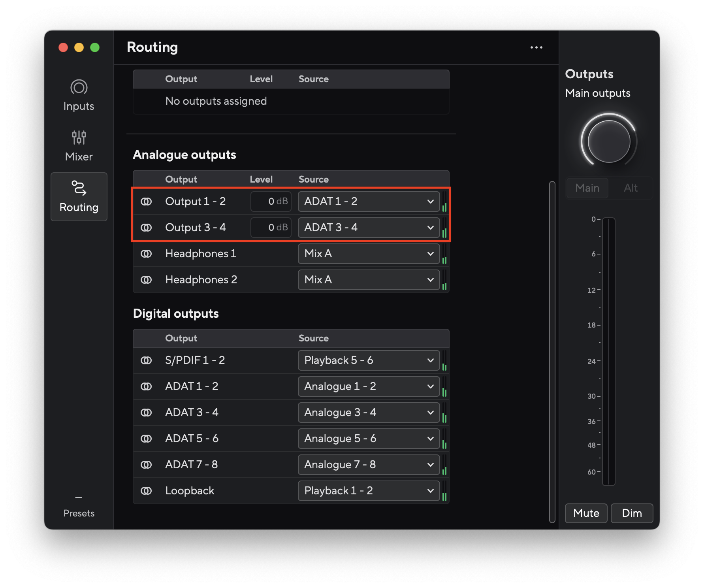Toggle stereo link for Loopback

tap(146, 491)
